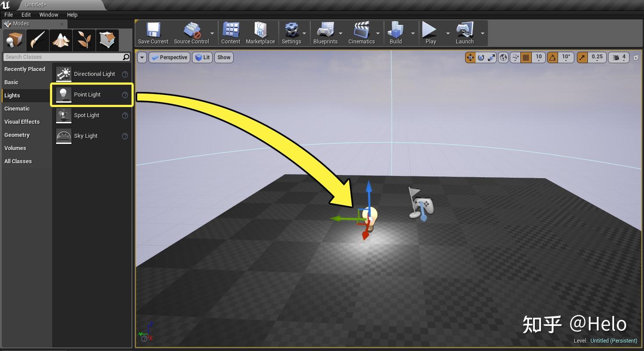Switch to the Volumes category
Screen dimensions: 644x351
[15, 148]
